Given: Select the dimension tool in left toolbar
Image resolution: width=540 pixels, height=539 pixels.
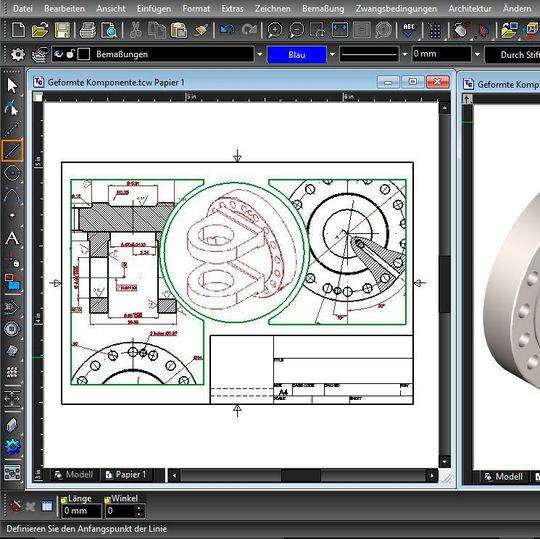Looking at the screenshot, I should (x=12, y=398).
